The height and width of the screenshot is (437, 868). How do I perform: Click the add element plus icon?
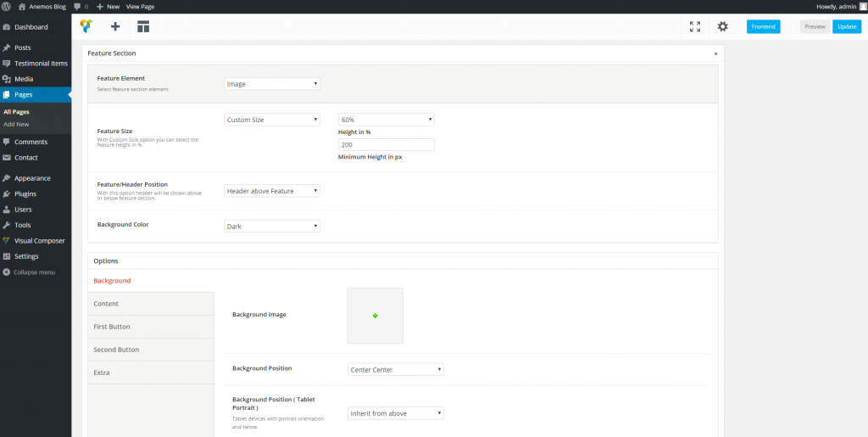tap(115, 26)
